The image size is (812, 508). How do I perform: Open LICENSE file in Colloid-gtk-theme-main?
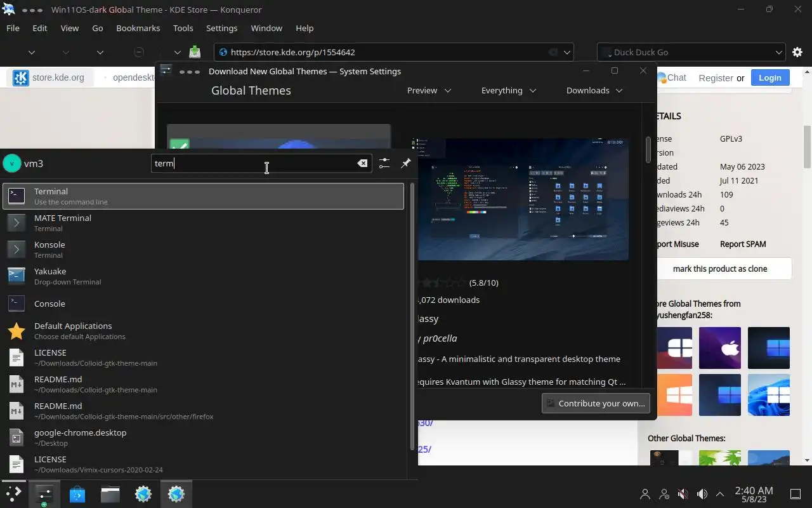tap(203, 358)
